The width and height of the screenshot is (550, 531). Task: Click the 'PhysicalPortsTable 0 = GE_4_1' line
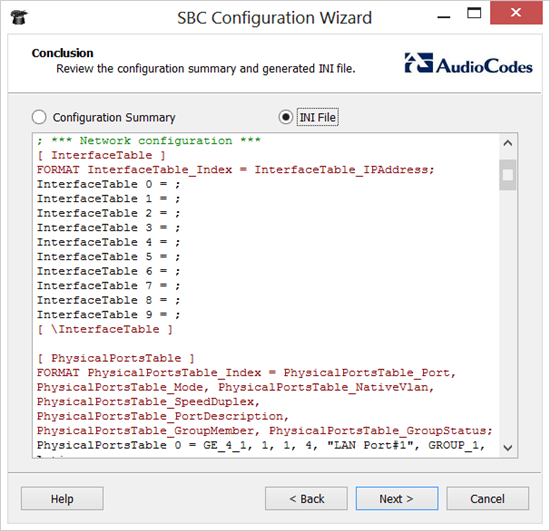tap(261, 445)
